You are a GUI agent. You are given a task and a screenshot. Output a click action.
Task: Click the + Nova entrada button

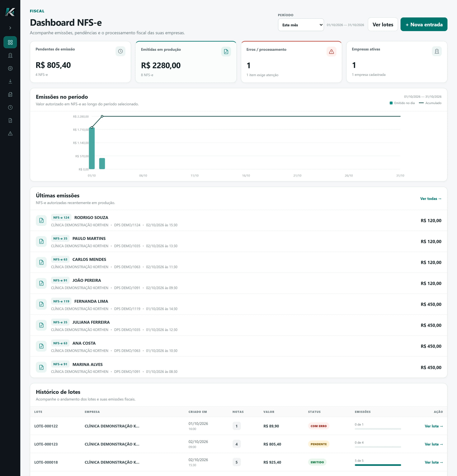(424, 24)
